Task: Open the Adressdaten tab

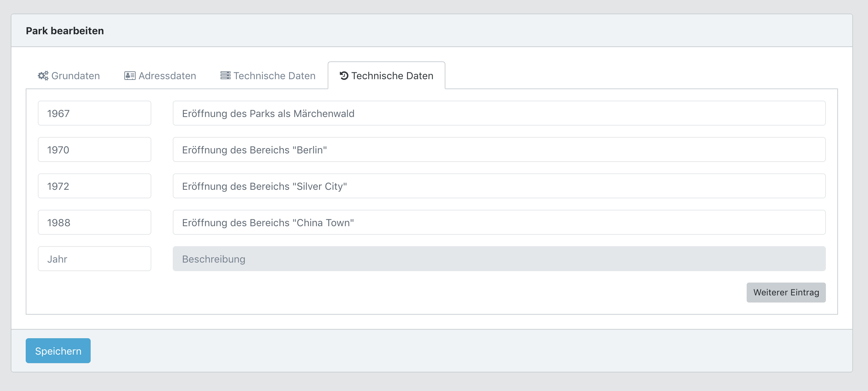Action: click(167, 76)
